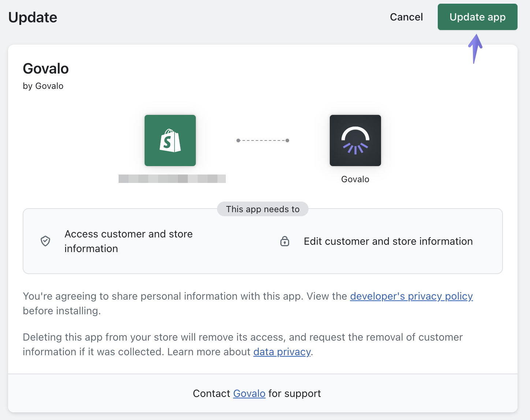The image size is (530, 420).
Task: Click the Govalo app title heading
Action: pyautogui.click(x=46, y=69)
